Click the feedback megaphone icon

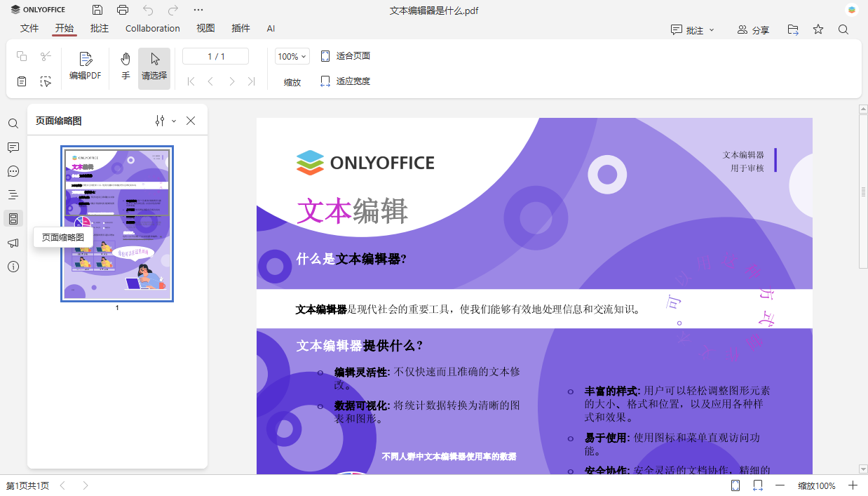(13, 243)
